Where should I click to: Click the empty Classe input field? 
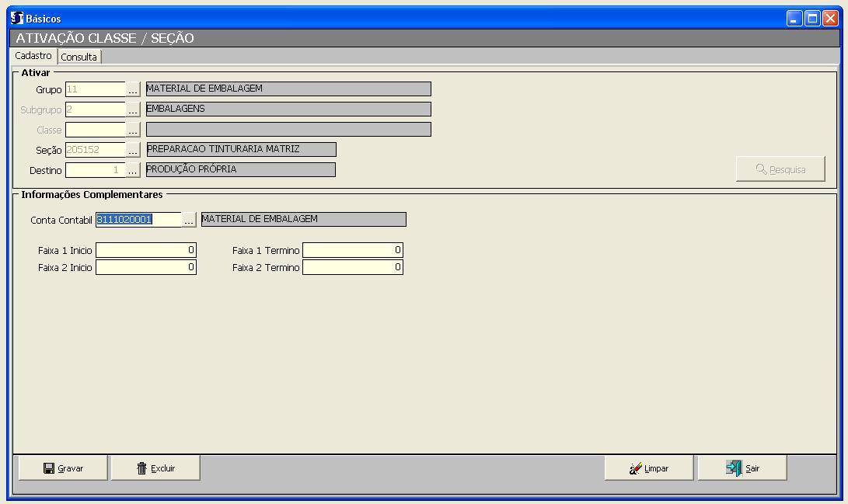(x=95, y=130)
